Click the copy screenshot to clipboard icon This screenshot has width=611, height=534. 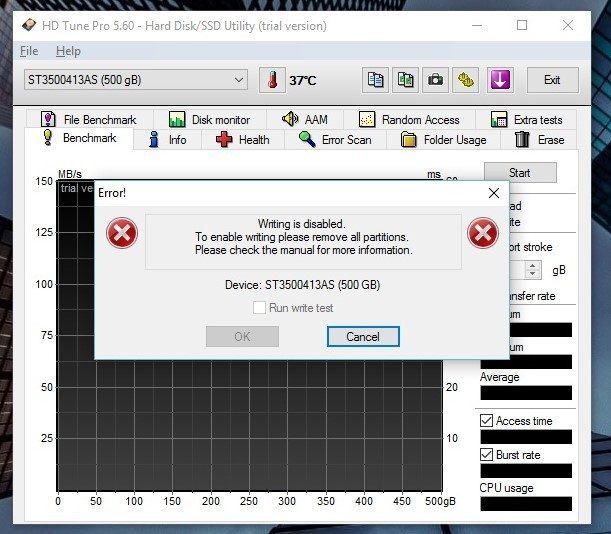(x=405, y=80)
